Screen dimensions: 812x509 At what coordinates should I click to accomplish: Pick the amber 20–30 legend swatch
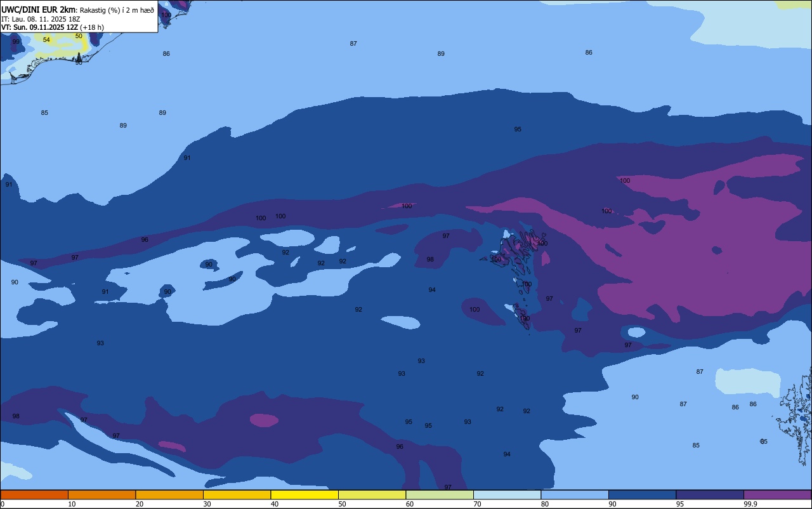(169, 494)
